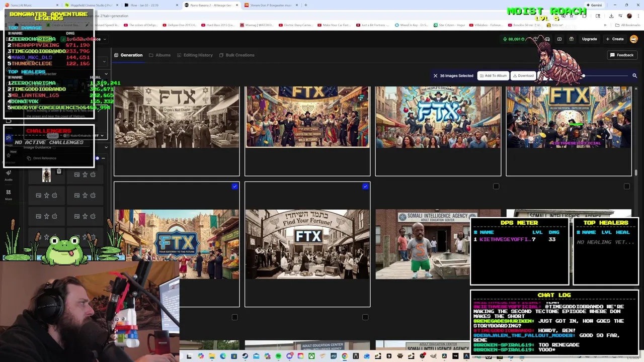
Task: Click the image icon in the slot right of the reference thumbnail
Action: click(x=77, y=174)
